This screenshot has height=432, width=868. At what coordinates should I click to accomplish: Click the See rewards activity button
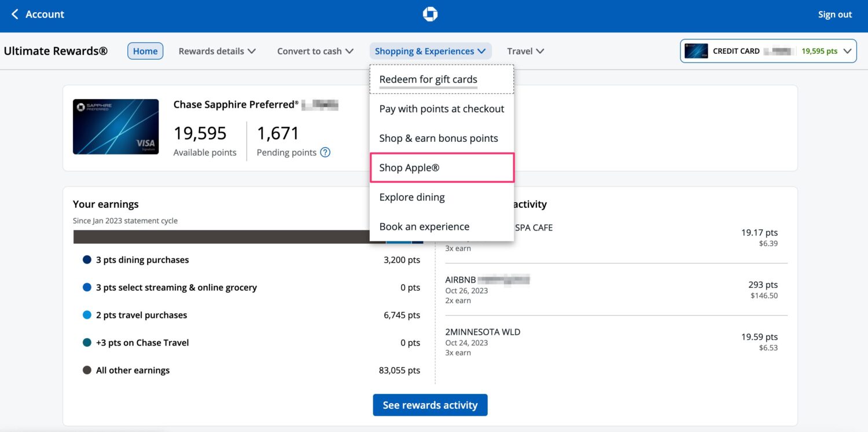(430, 405)
